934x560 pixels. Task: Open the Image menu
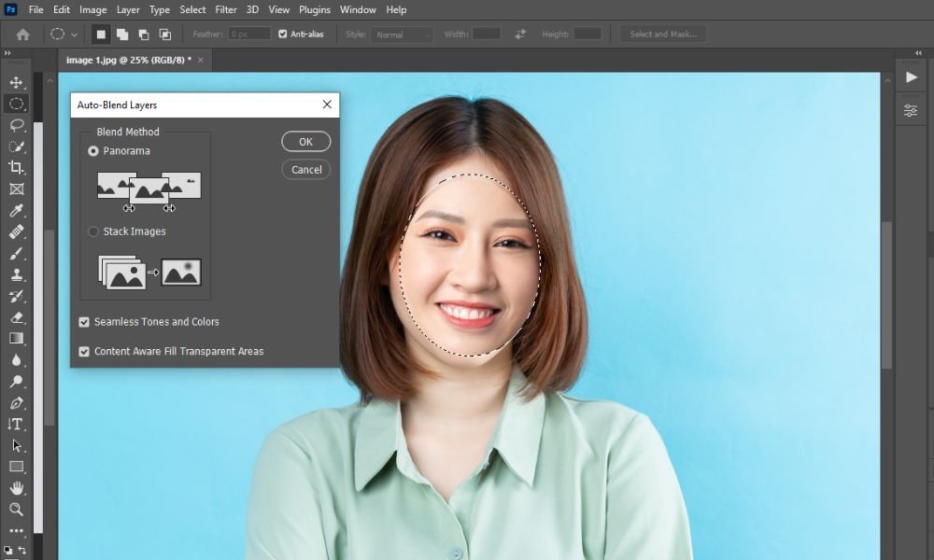tap(92, 9)
